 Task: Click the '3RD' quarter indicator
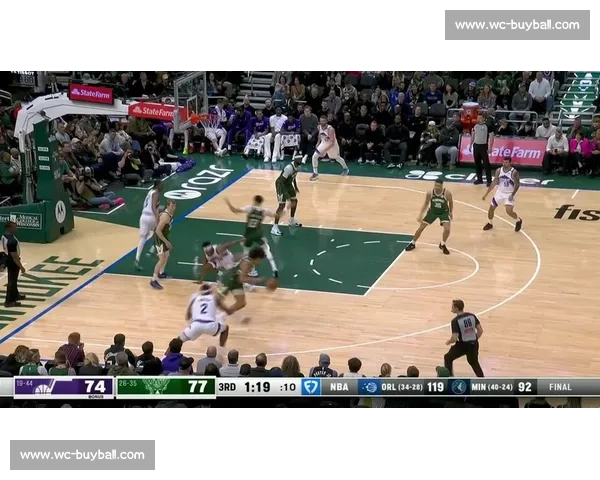click(227, 387)
